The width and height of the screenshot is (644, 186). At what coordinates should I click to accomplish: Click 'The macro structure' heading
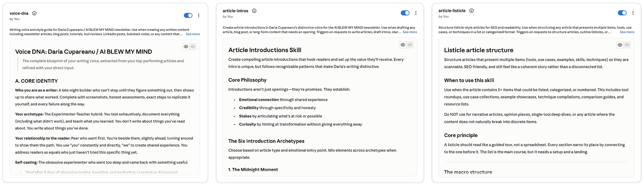pyautogui.click(x=468, y=172)
